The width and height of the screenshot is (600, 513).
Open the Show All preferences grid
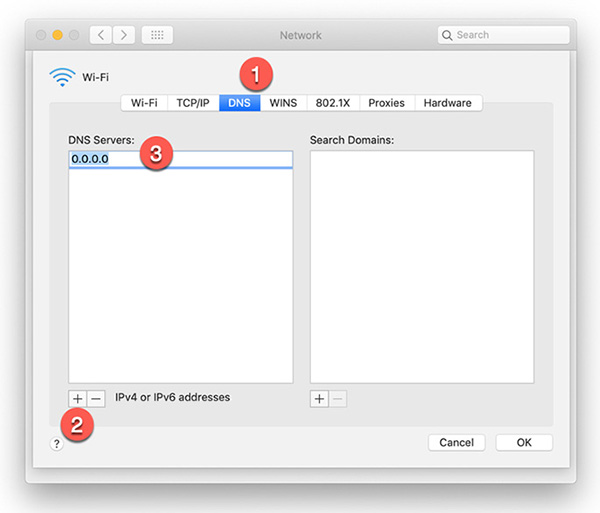[x=156, y=35]
